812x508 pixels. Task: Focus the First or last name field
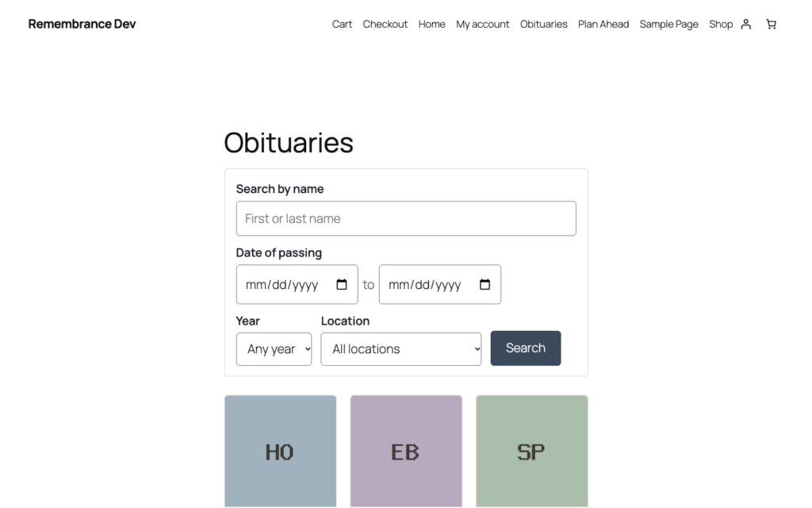click(406, 218)
